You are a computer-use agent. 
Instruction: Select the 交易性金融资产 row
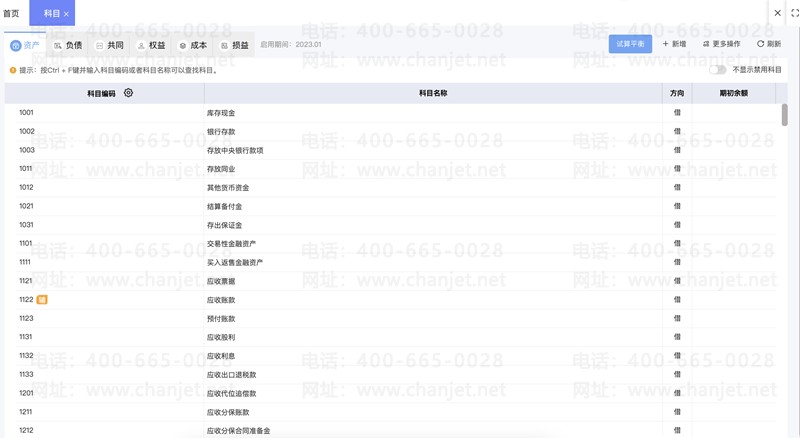click(x=232, y=244)
